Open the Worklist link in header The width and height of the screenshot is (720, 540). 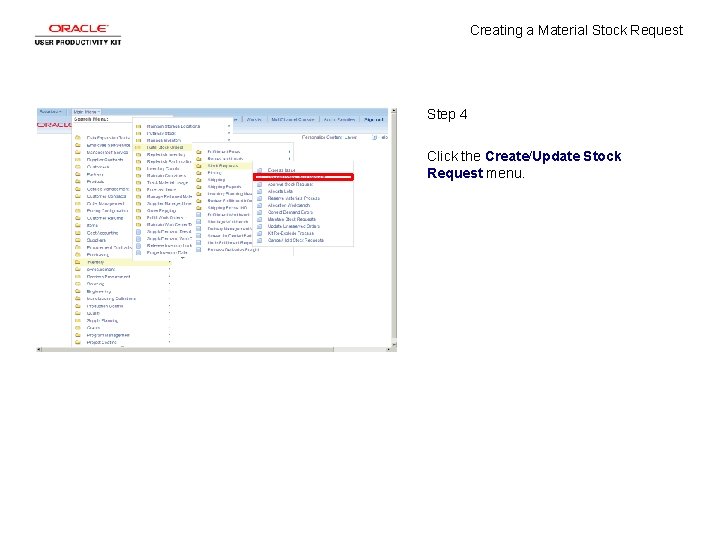254,120
